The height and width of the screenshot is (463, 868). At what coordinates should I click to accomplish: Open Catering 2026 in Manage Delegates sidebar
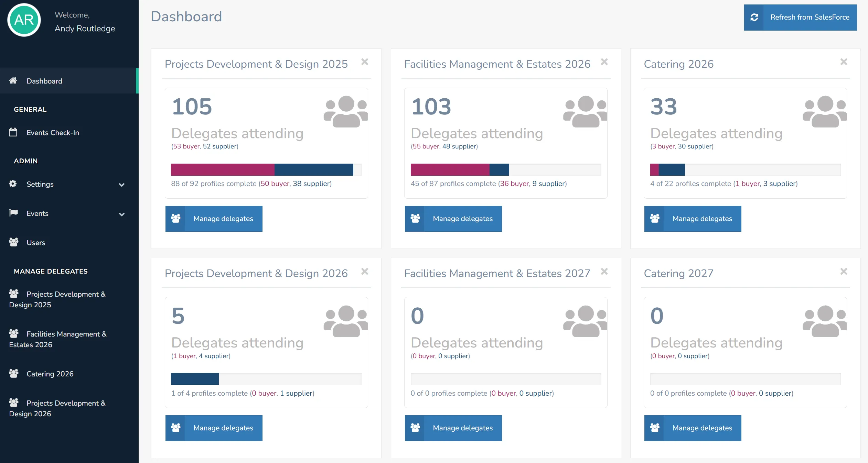pos(50,374)
